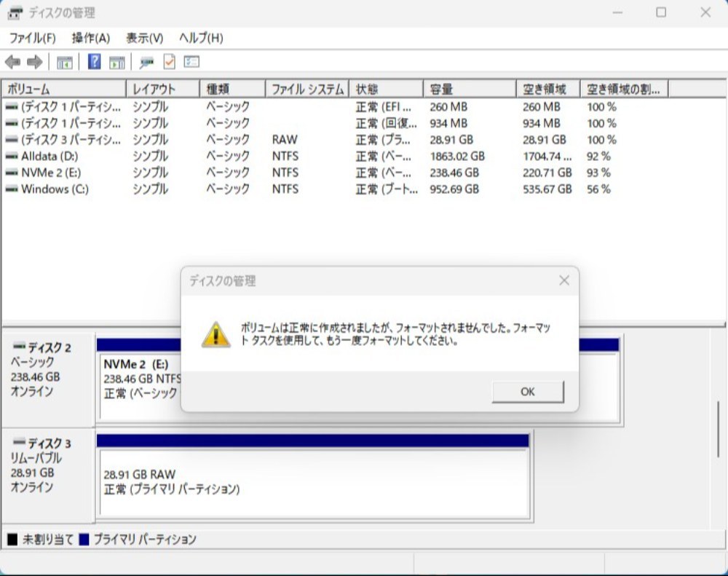Click the yellow warning icon in the dialog
Image resolution: width=728 pixels, height=576 pixels.
tap(216, 334)
